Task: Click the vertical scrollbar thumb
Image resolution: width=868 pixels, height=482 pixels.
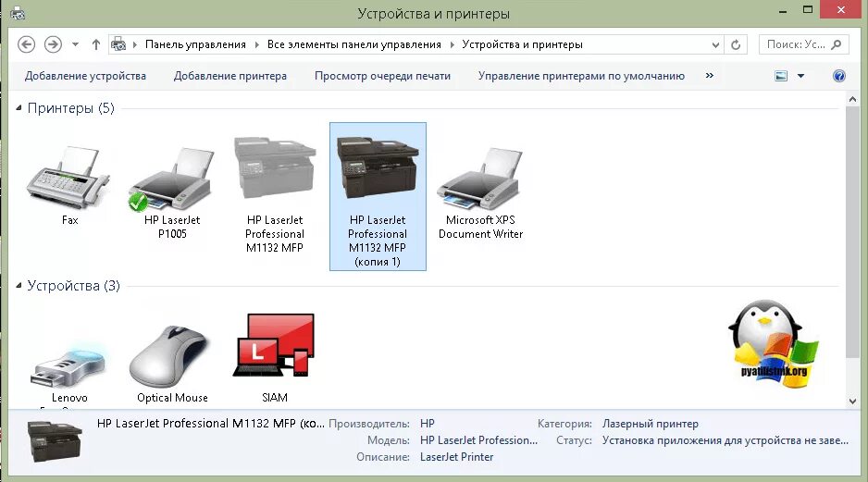Action: click(852, 232)
